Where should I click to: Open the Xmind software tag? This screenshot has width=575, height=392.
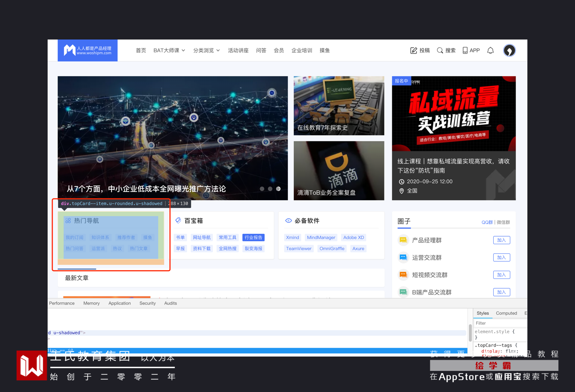292,238
